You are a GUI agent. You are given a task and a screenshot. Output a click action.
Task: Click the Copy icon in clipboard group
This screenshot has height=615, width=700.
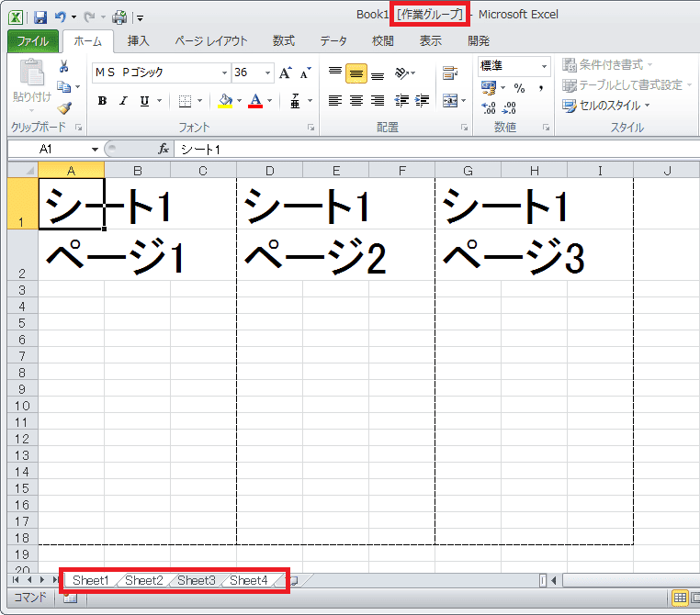(63, 86)
